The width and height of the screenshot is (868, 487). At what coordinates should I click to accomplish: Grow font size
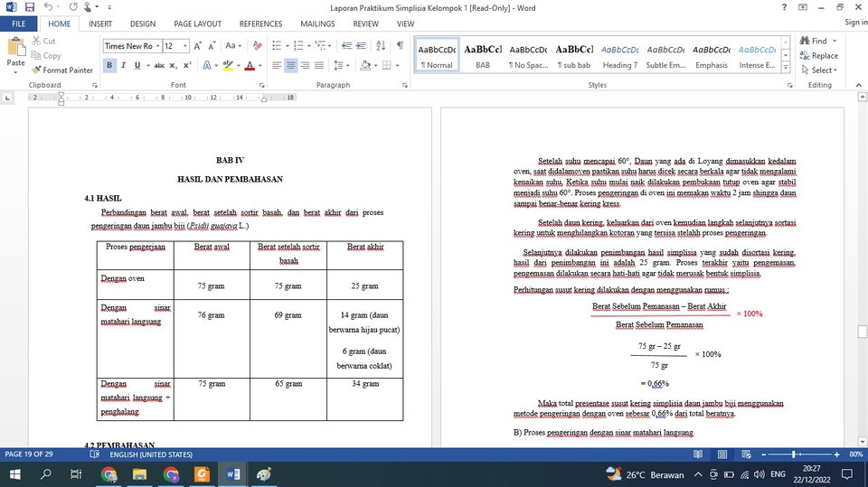(198, 46)
